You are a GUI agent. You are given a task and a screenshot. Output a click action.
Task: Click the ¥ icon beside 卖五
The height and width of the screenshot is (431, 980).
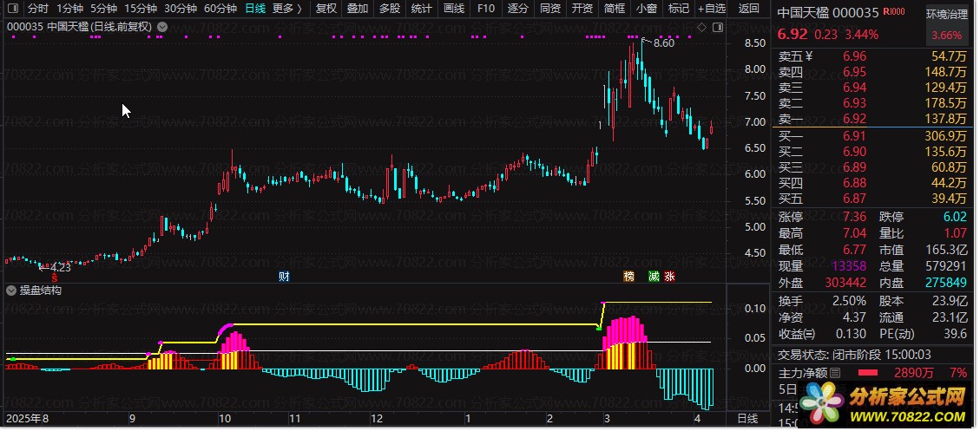tap(809, 56)
